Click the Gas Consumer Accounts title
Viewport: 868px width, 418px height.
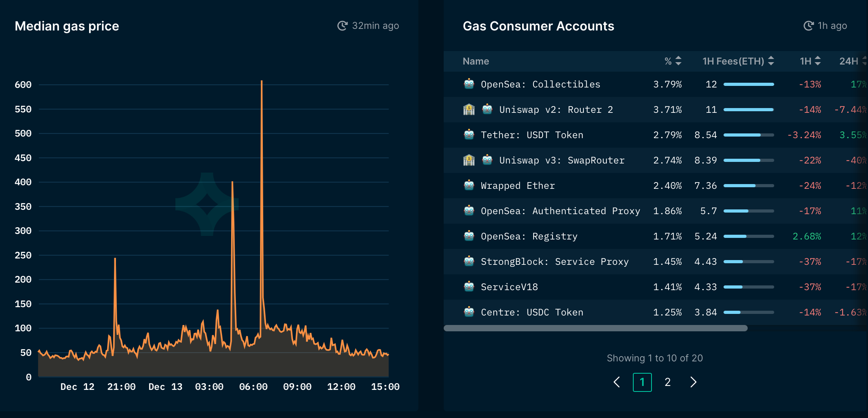pyautogui.click(x=538, y=26)
